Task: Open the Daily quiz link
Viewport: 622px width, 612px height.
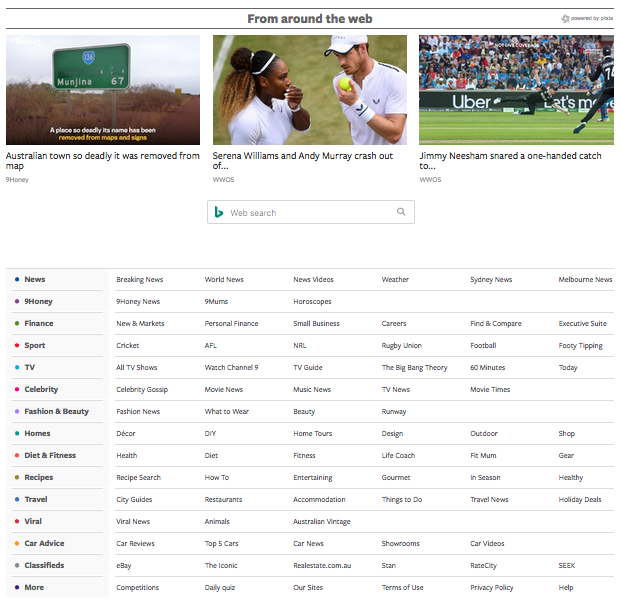Action: pos(220,588)
